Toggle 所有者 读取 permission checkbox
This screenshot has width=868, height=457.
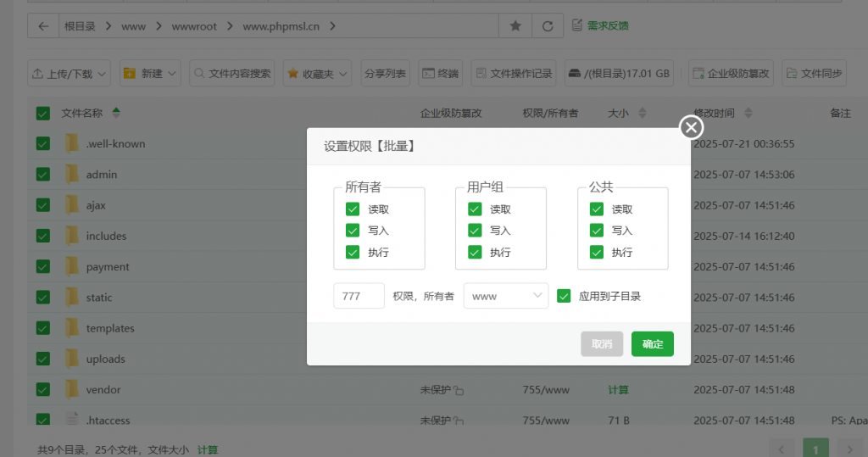pos(353,209)
